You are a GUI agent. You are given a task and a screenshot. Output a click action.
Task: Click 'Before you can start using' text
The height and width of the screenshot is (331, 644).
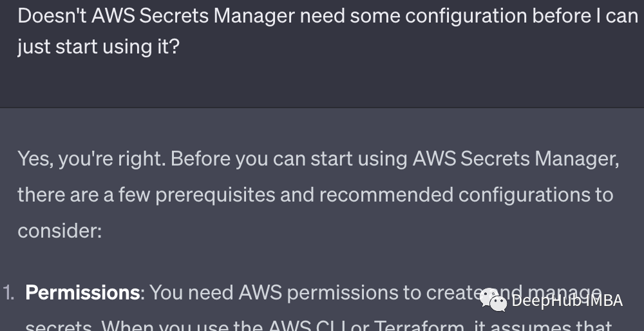point(289,159)
